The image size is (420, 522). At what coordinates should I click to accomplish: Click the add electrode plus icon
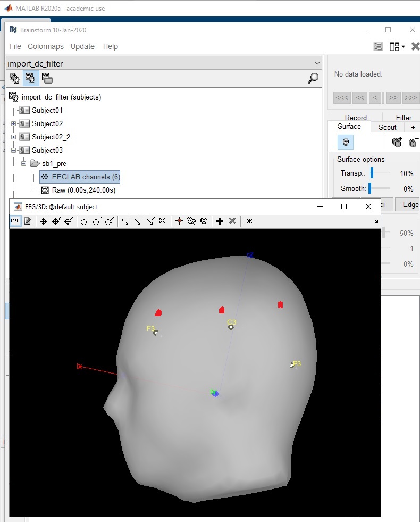(x=220, y=221)
